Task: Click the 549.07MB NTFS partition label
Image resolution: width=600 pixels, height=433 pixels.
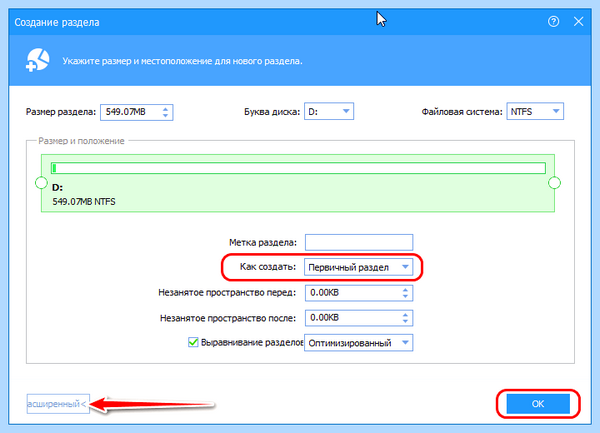Action: 84,202
